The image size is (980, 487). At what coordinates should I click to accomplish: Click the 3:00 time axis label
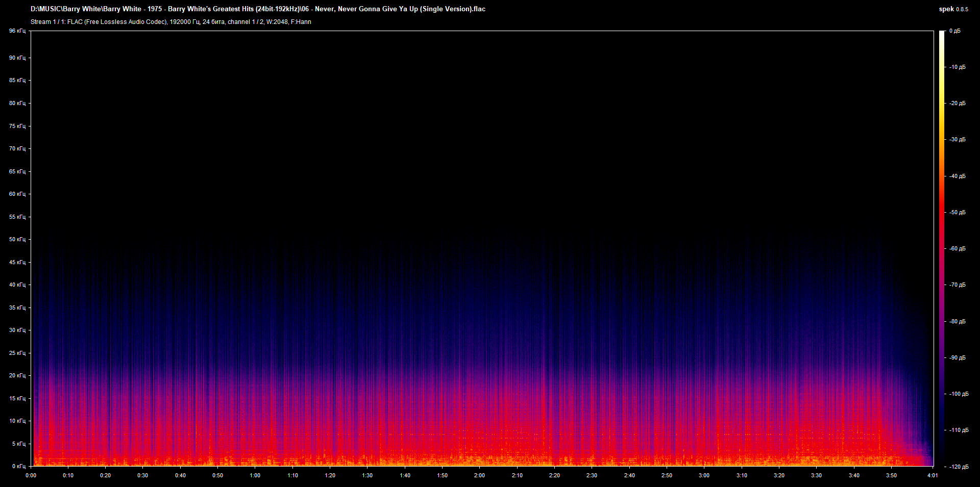click(704, 475)
